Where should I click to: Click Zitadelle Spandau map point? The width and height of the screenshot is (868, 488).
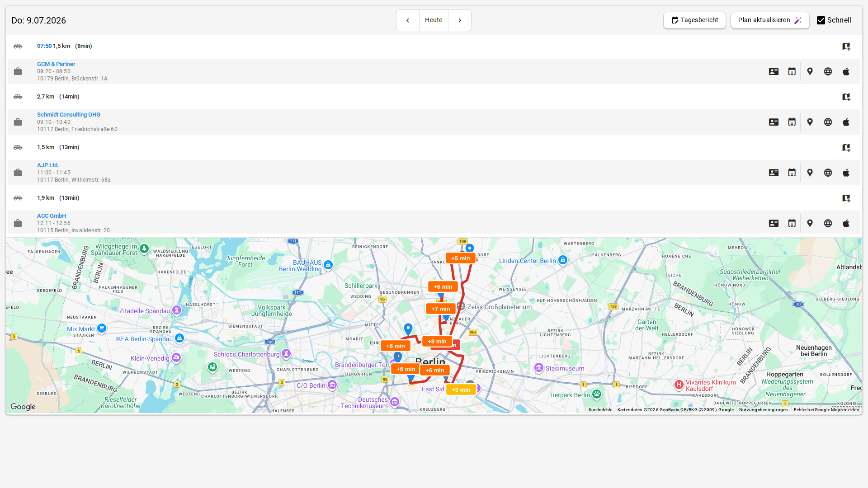(x=177, y=310)
